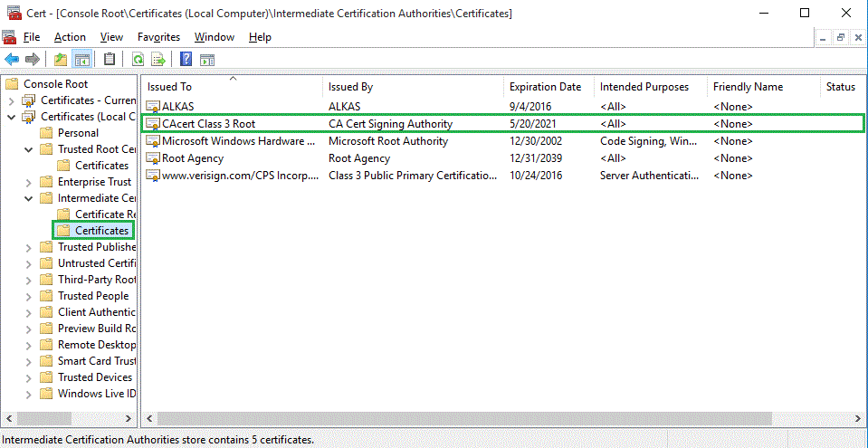Sort by the Expiration Date column header
868x448 pixels.
[545, 87]
